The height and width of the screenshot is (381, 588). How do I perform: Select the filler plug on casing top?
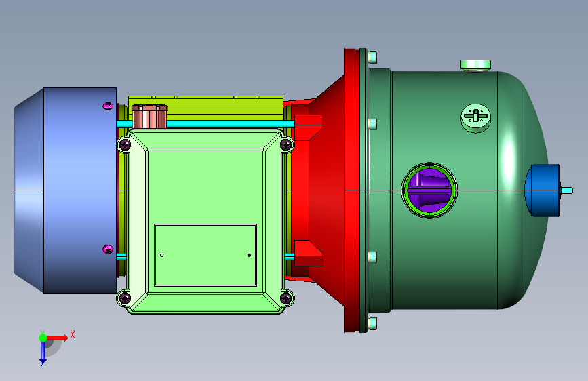point(475,65)
